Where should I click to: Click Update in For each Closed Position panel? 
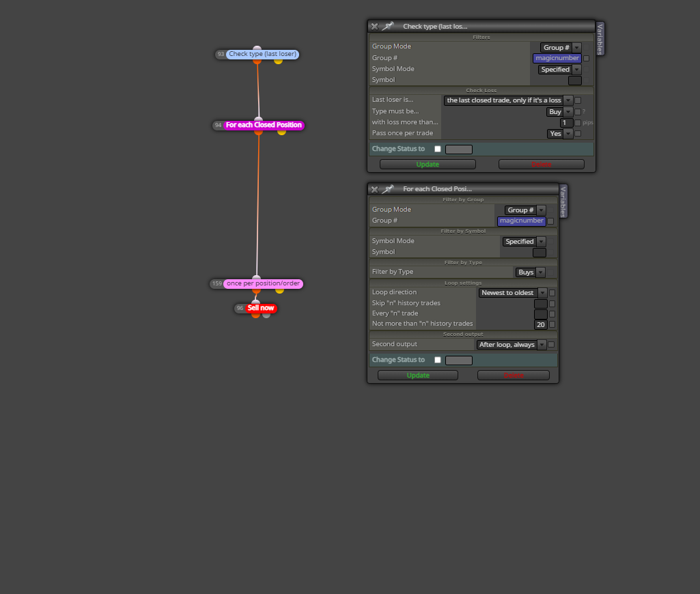418,376
